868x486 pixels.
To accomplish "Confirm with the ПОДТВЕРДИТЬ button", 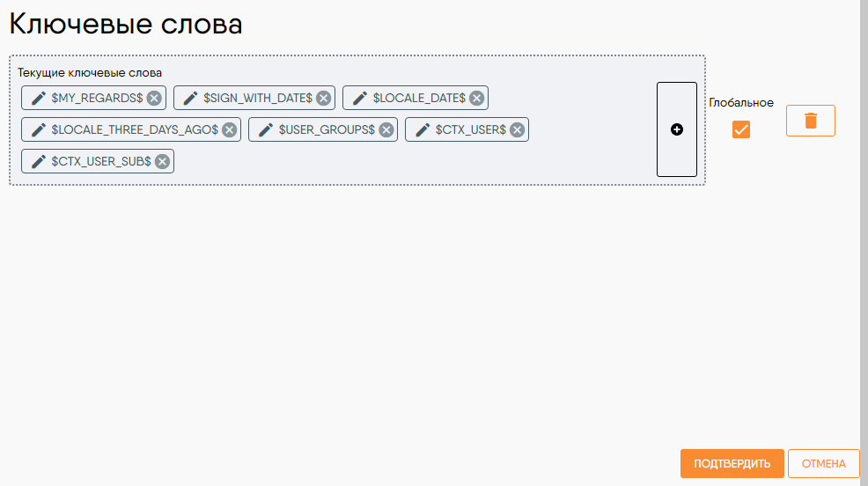I will tap(732, 463).
